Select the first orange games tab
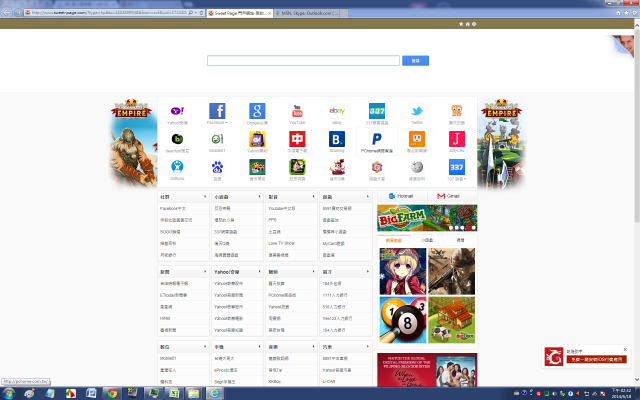The height and width of the screenshot is (400, 640). 394,240
